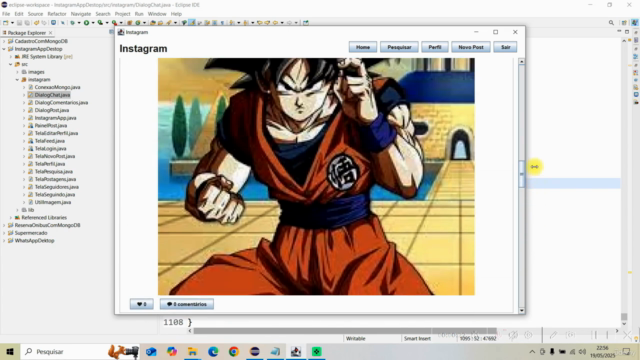This screenshot has width=640, height=360.
Task: Click the Eclipse IDE icon in the taskbar
Action: tap(255, 351)
